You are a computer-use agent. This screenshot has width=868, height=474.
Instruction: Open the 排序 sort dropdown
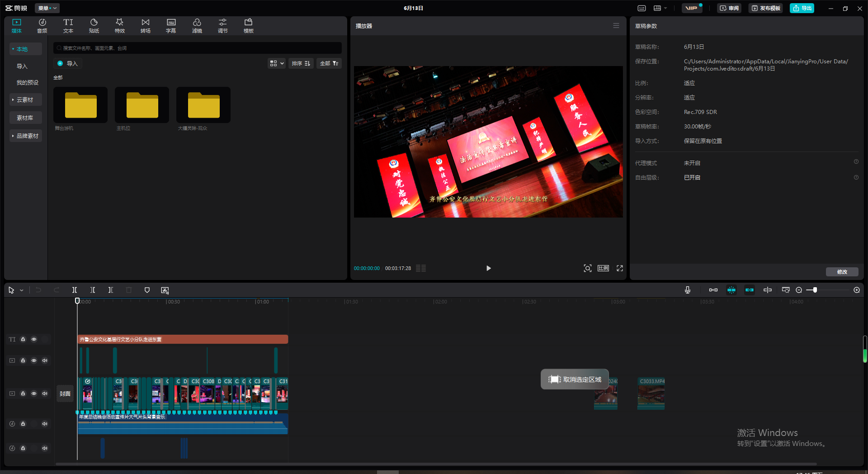pos(301,63)
